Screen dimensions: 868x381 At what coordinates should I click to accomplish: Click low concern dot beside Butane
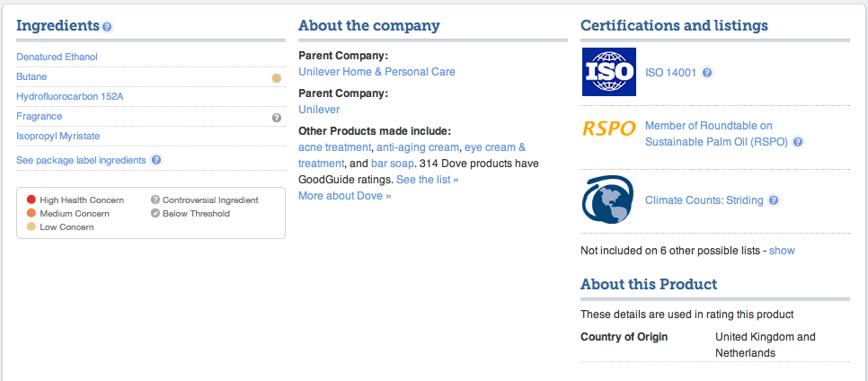pos(277,77)
